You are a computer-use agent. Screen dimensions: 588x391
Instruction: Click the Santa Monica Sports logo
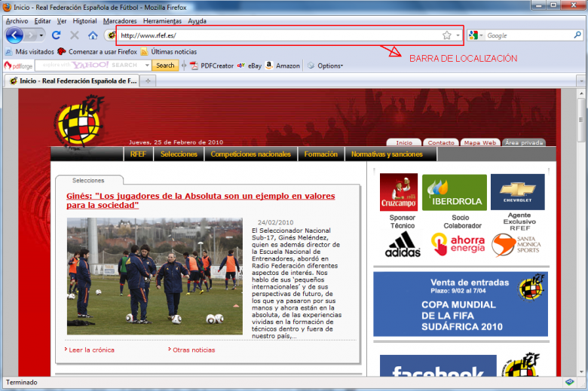tap(516, 245)
